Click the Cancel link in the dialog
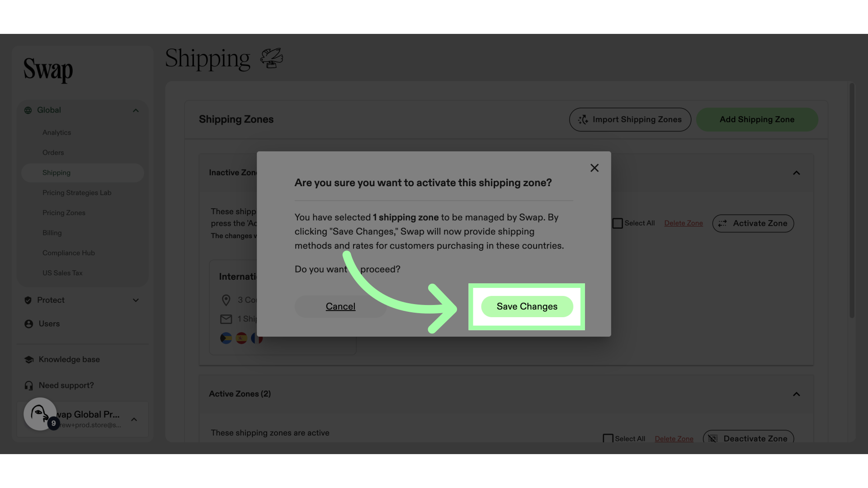 click(340, 307)
